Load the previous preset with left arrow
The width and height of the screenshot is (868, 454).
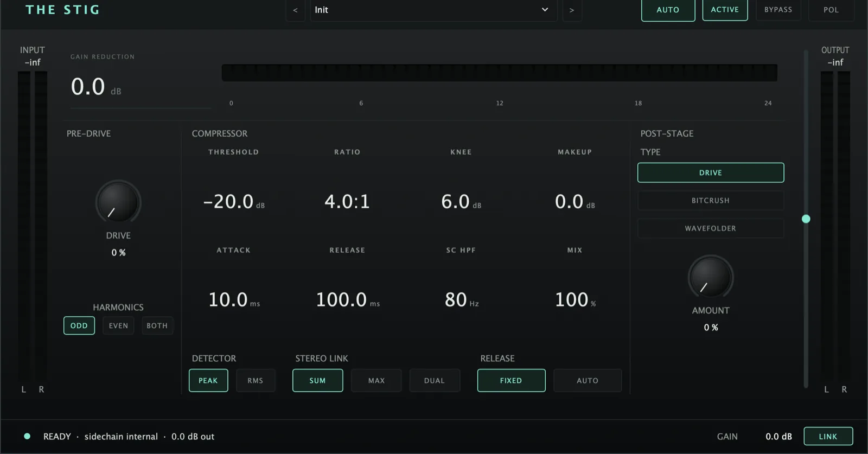tap(295, 10)
